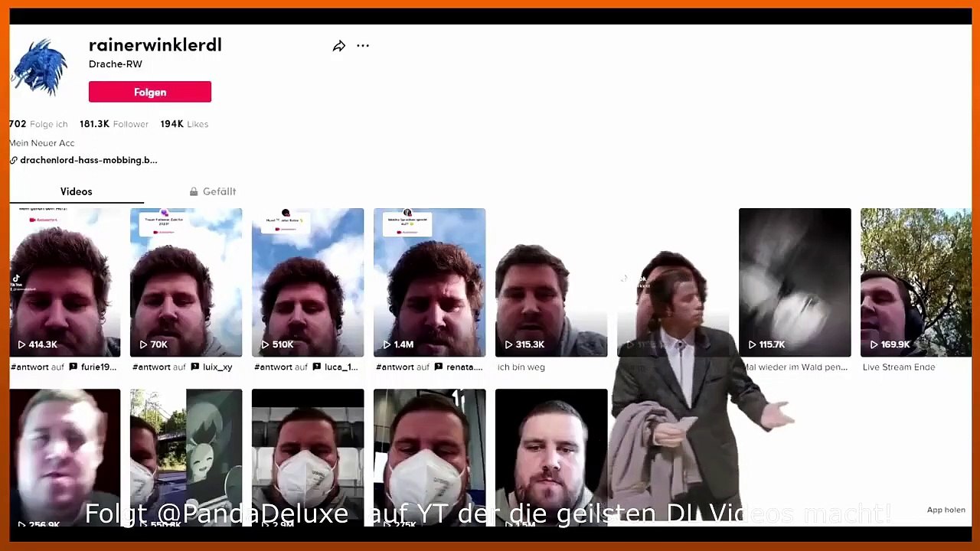Click the pink Folgen button

click(150, 92)
